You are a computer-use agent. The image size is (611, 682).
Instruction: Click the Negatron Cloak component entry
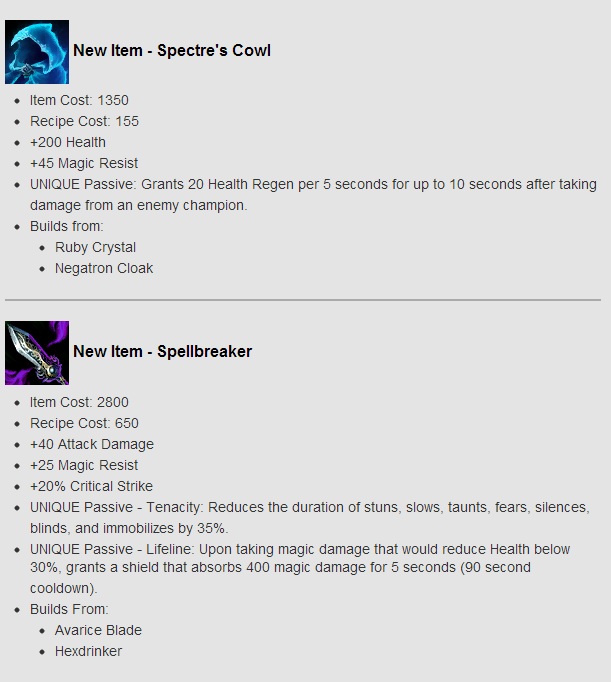pos(104,268)
